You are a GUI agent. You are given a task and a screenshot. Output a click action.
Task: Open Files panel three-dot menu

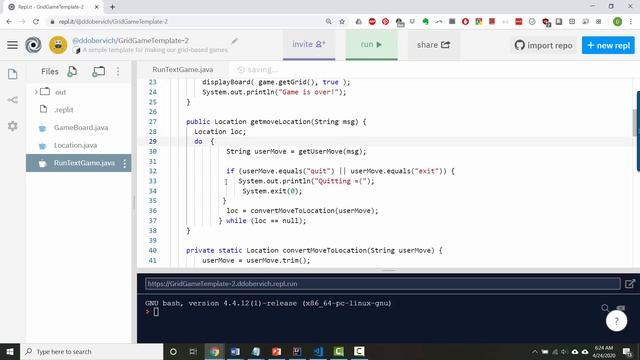coord(118,71)
